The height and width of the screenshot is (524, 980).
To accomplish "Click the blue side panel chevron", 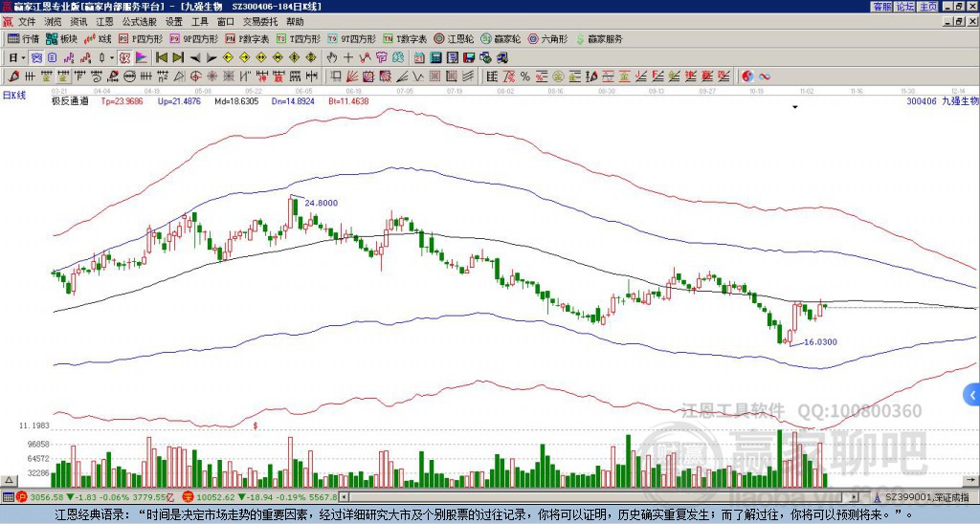I will pos(972,395).
